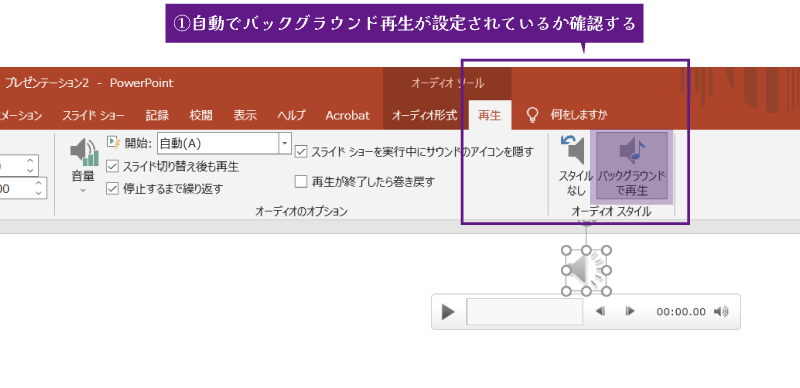Click the オーディオ ツール contextual tab title
Image resolution: width=800 pixels, height=388 pixels.
447,83
